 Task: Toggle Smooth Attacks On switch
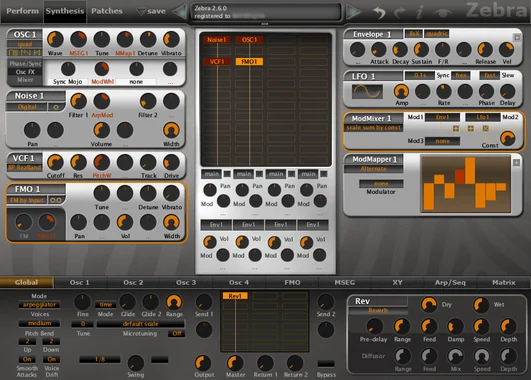27,359
